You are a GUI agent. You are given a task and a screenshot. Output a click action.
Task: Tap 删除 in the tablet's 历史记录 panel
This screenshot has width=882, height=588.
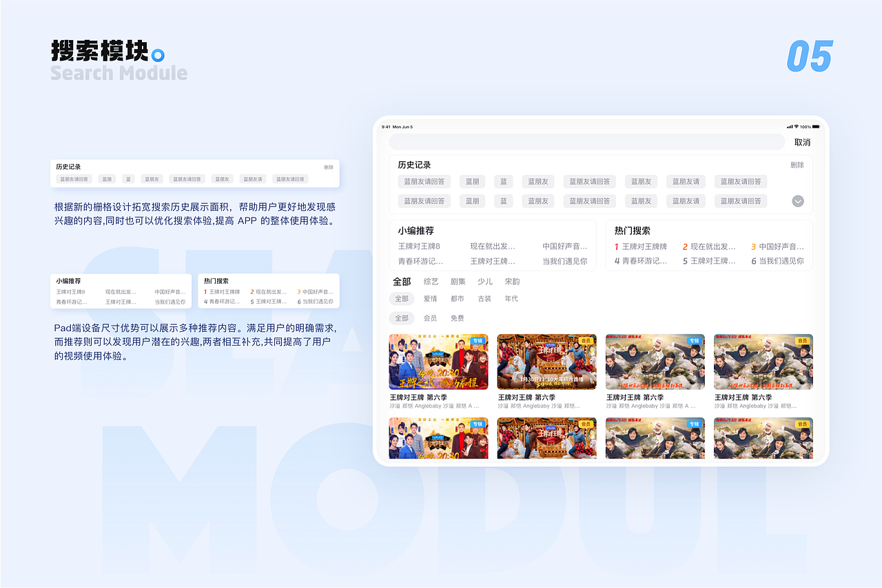point(797,165)
